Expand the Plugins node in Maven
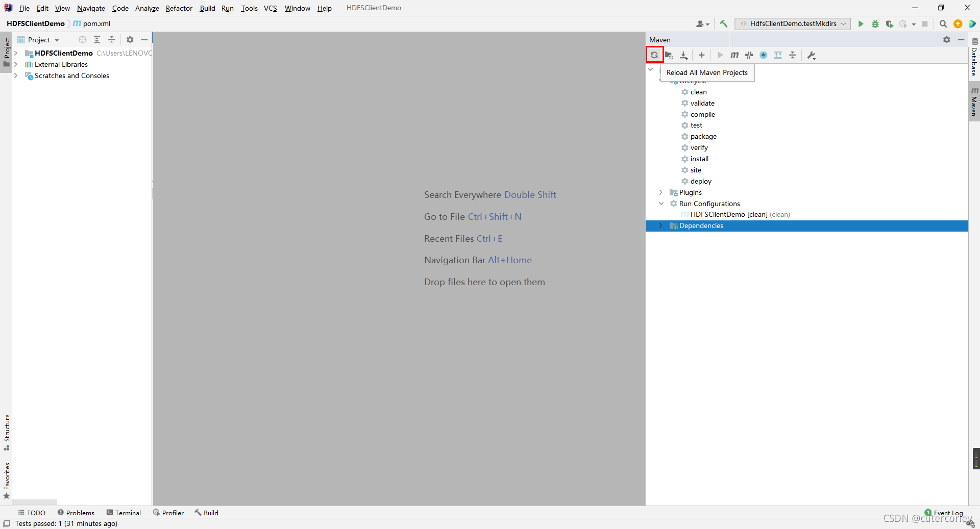The height and width of the screenshot is (529, 980). point(661,192)
